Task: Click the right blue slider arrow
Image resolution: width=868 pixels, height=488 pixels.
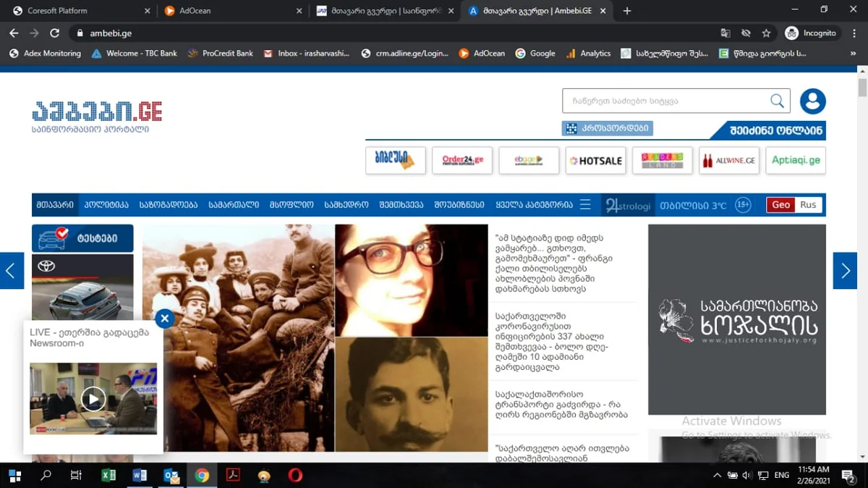Action: point(845,271)
